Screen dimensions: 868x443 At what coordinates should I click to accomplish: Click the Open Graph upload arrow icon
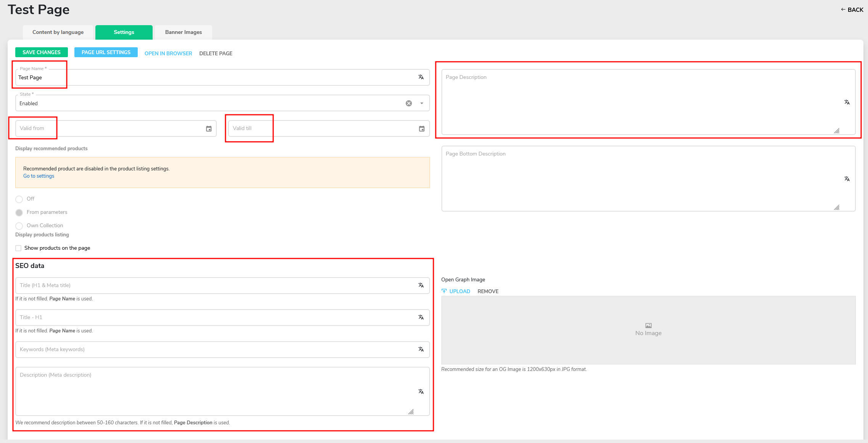click(x=444, y=291)
